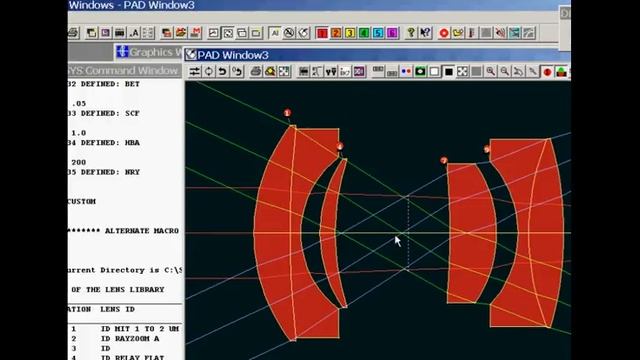Click the yellow diamond icon in PAD toolbar
Screen dimensions: 640x360
point(270,72)
